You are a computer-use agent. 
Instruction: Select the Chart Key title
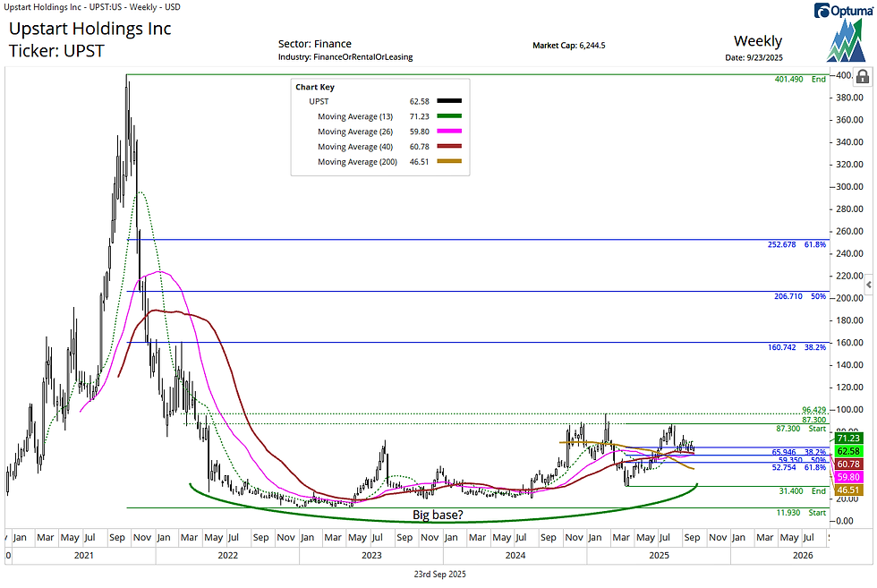coord(315,87)
